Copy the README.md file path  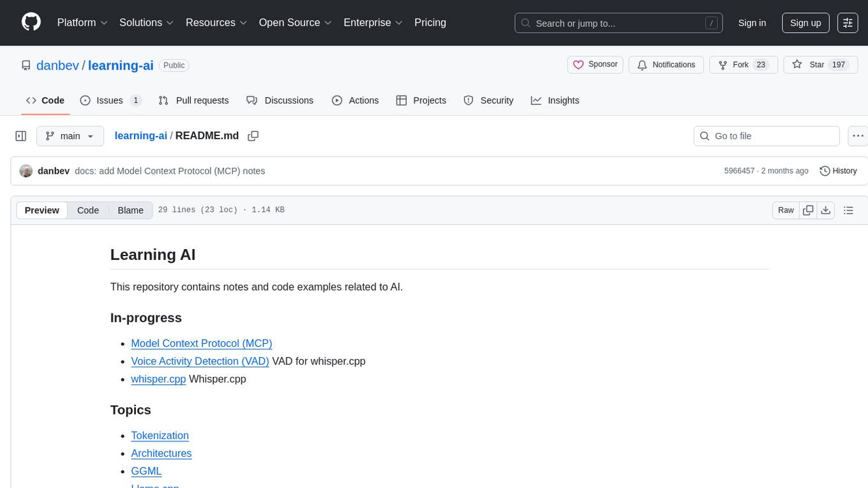point(253,136)
